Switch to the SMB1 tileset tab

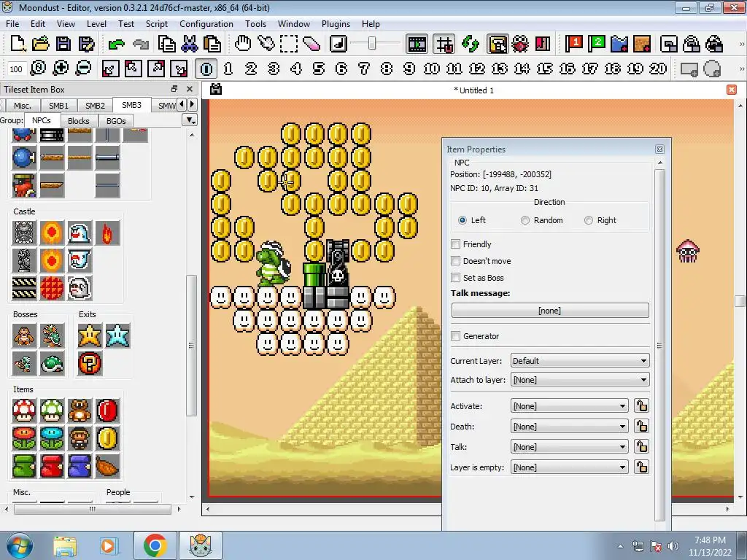(x=58, y=106)
